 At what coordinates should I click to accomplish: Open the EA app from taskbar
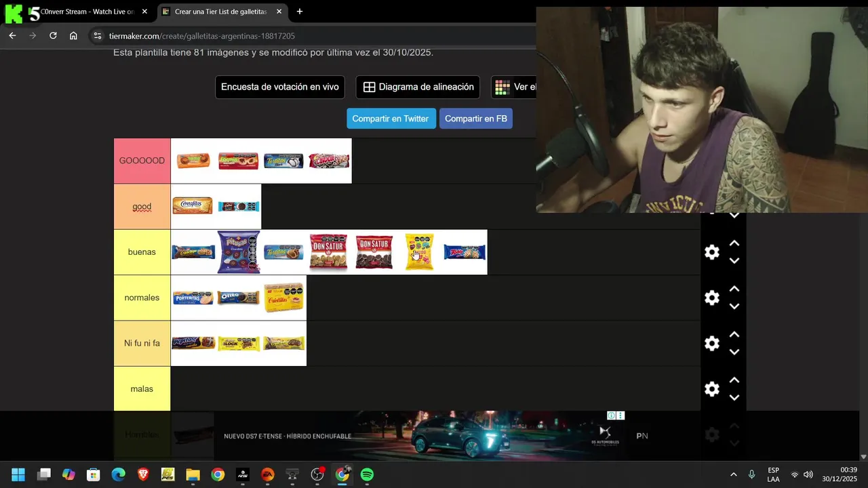pos(267,474)
